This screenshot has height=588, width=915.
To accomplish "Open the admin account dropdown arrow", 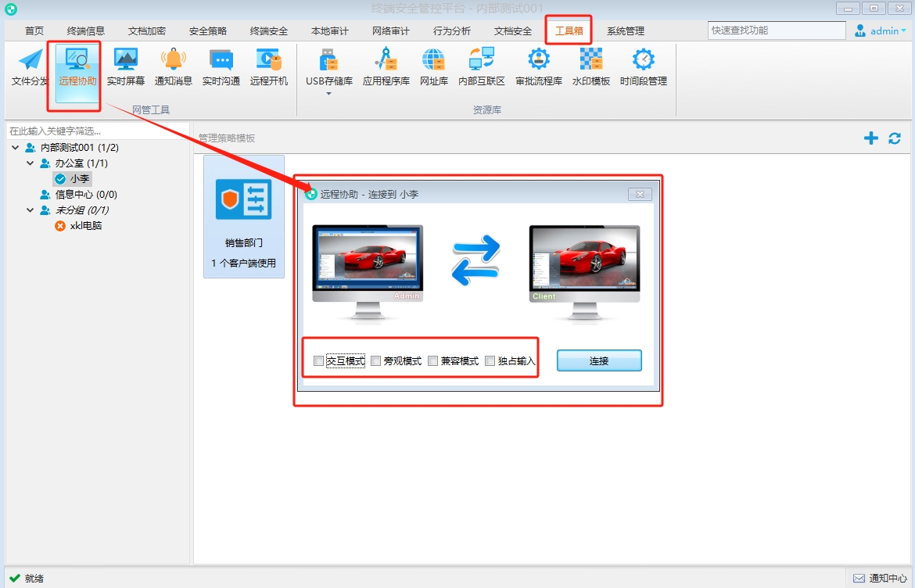I will click(x=904, y=30).
